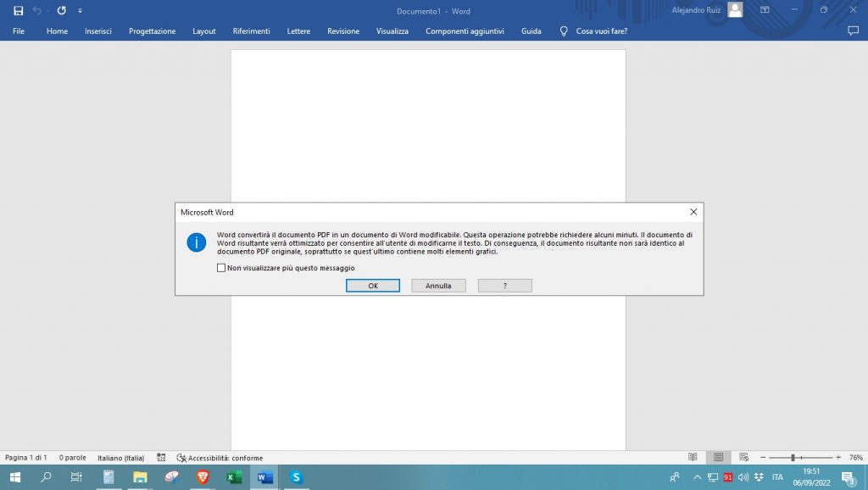Viewport: 868px width, 490px height.
Task: Confirm PDF conversion with OK button
Action: 373,286
